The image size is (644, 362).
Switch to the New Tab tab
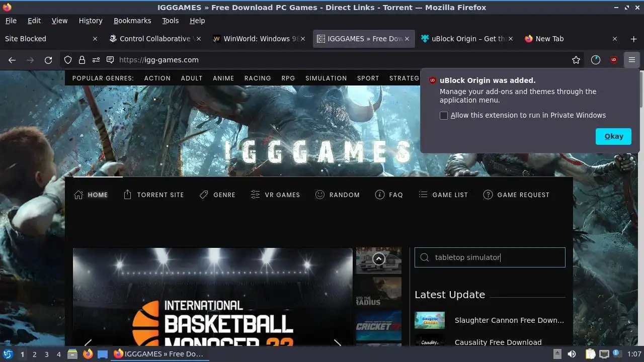[571, 39]
